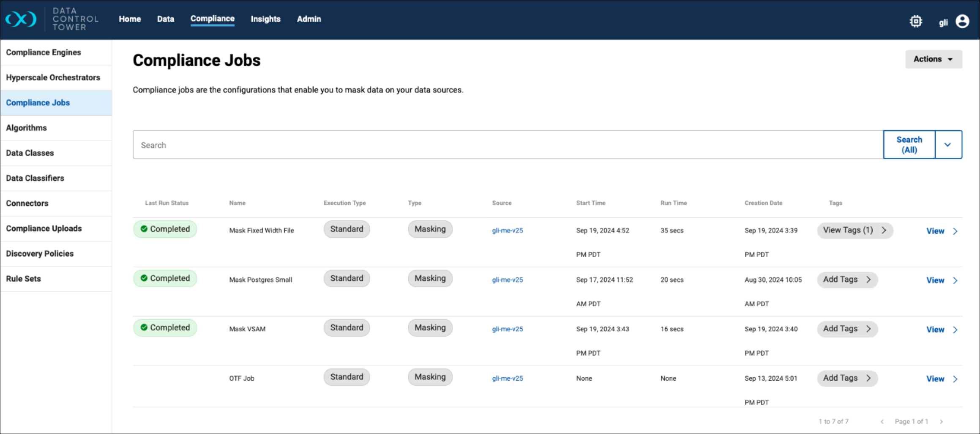Click next page arrow in pagination

[x=941, y=421]
